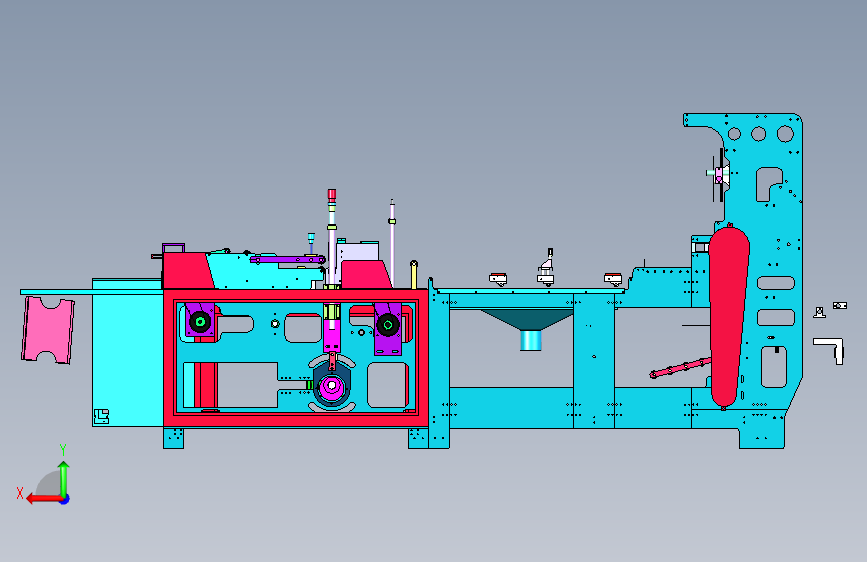This screenshot has height=562, width=867.
Task: Click the green Y axis arrow of the triad
Action: click(64, 478)
